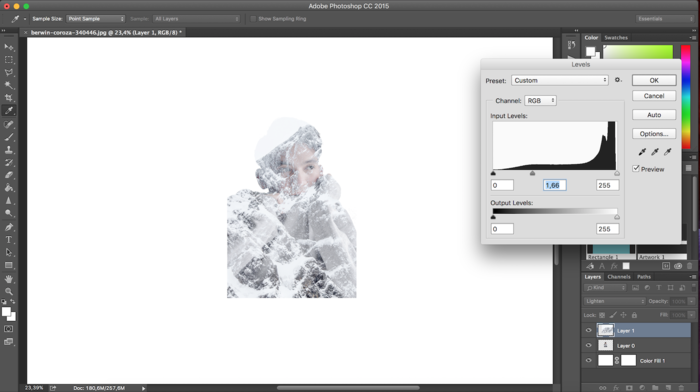Select the Eyedropper tool in the toolbox
This screenshot has width=700, height=392.
[8, 111]
